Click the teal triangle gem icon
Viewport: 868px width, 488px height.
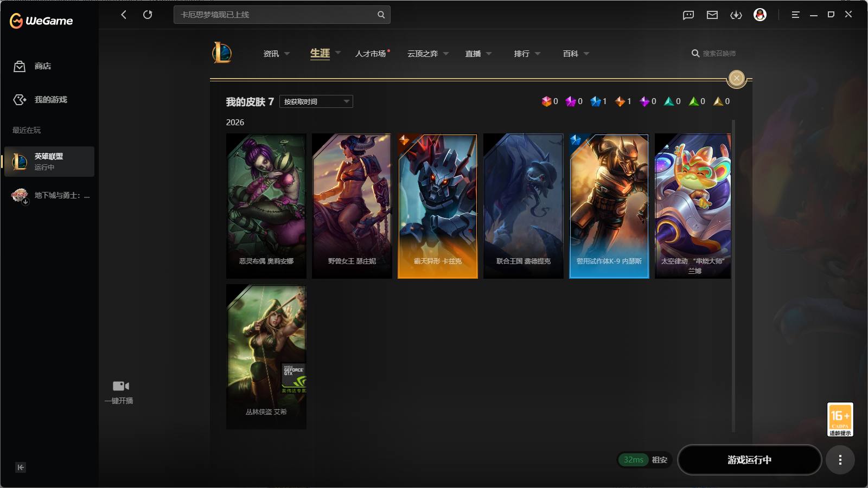(669, 101)
